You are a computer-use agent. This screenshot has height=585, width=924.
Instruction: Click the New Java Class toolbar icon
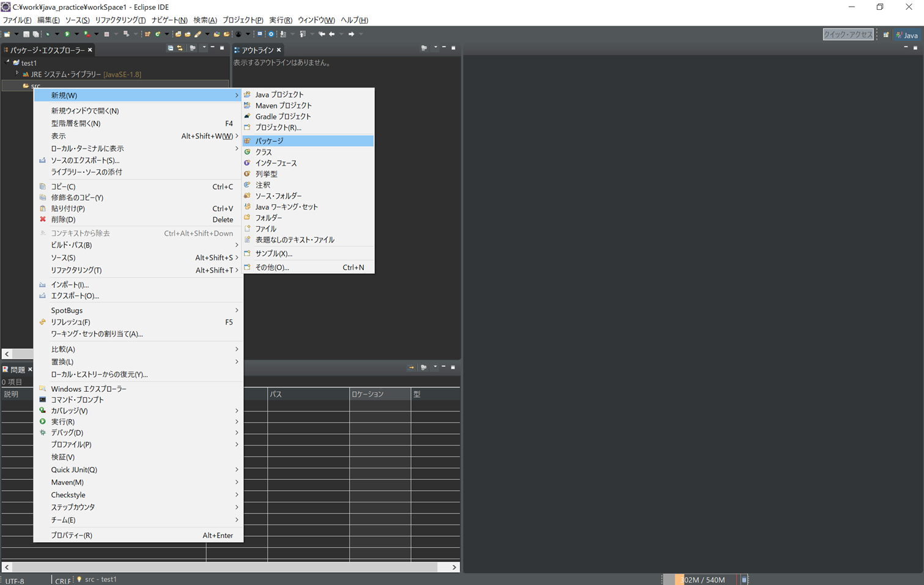[158, 34]
